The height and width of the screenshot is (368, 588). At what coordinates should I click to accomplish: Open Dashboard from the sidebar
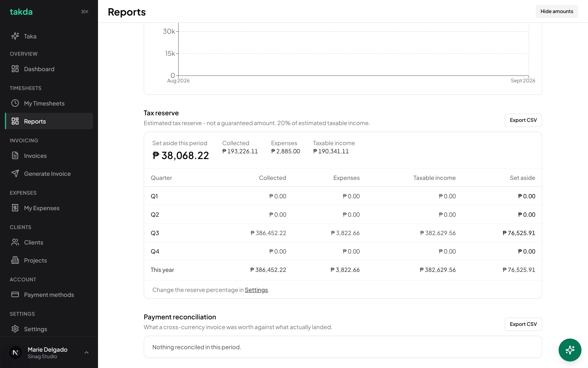pos(49,69)
